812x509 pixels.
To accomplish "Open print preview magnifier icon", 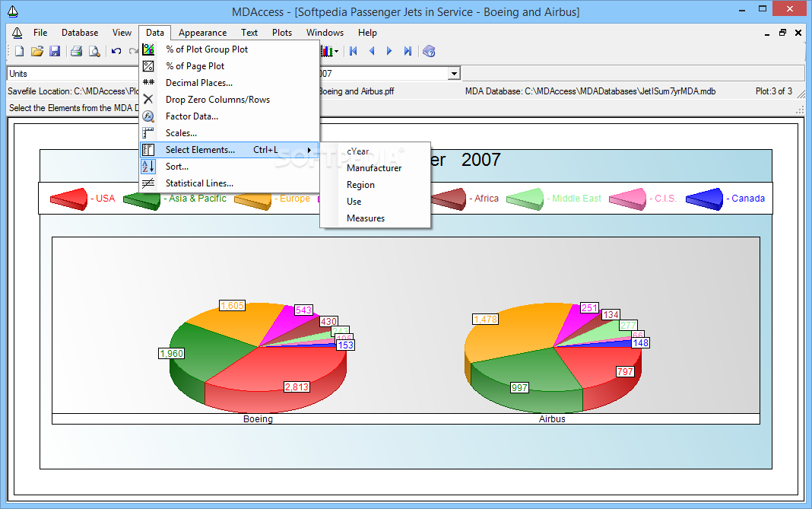I will point(94,51).
